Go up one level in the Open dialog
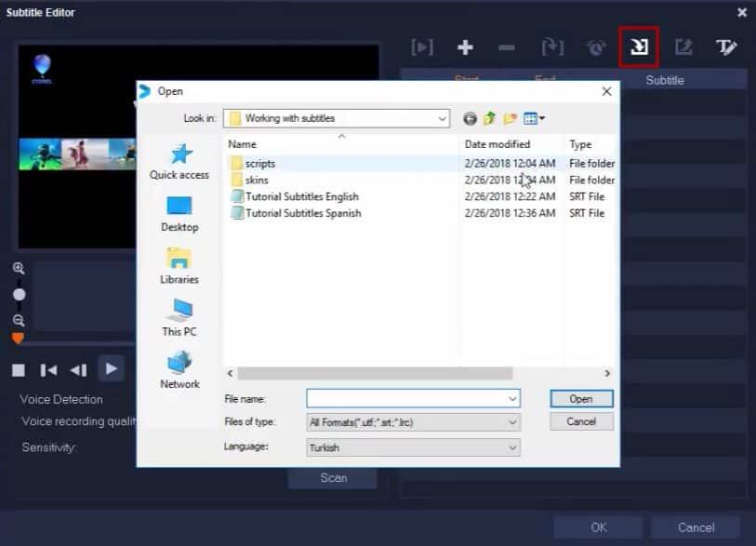Image resolution: width=756 pixels, height=546 pixels. 487,118
